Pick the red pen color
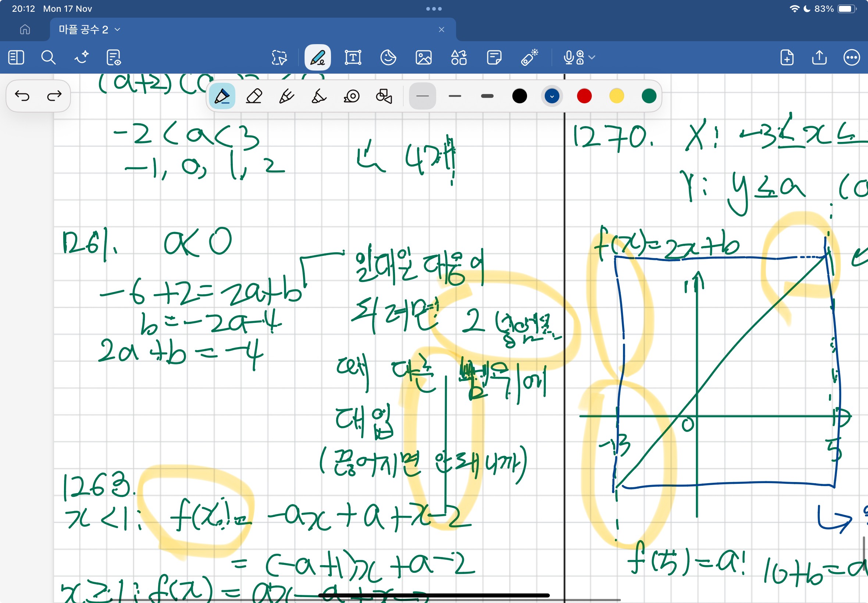Viewport: 868px width, 603px height. tap(584, 96)
